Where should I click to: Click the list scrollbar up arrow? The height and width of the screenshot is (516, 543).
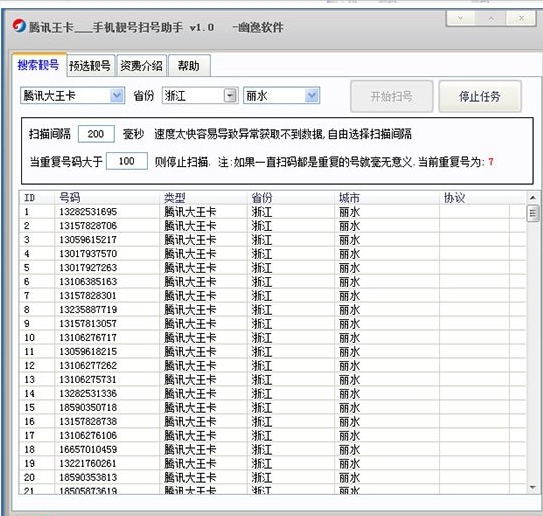tap(533, 197)
